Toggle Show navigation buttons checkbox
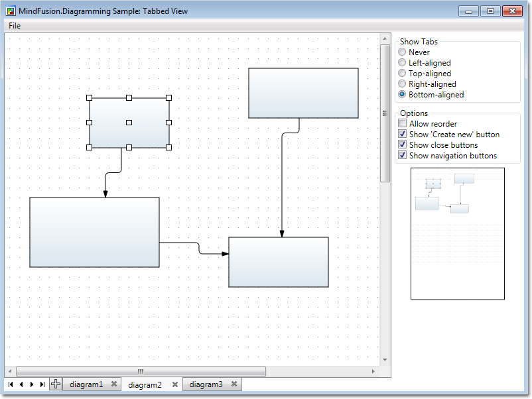 point(402,156)
